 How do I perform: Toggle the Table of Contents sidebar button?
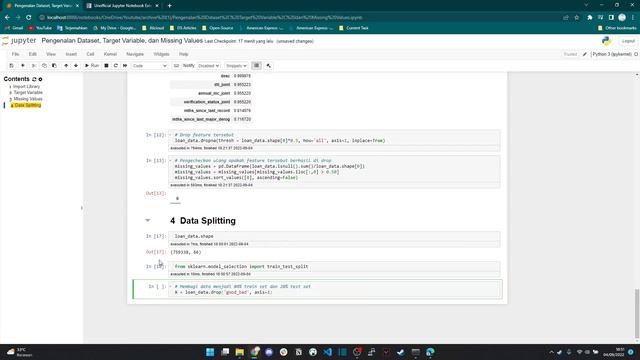[256, 66]
